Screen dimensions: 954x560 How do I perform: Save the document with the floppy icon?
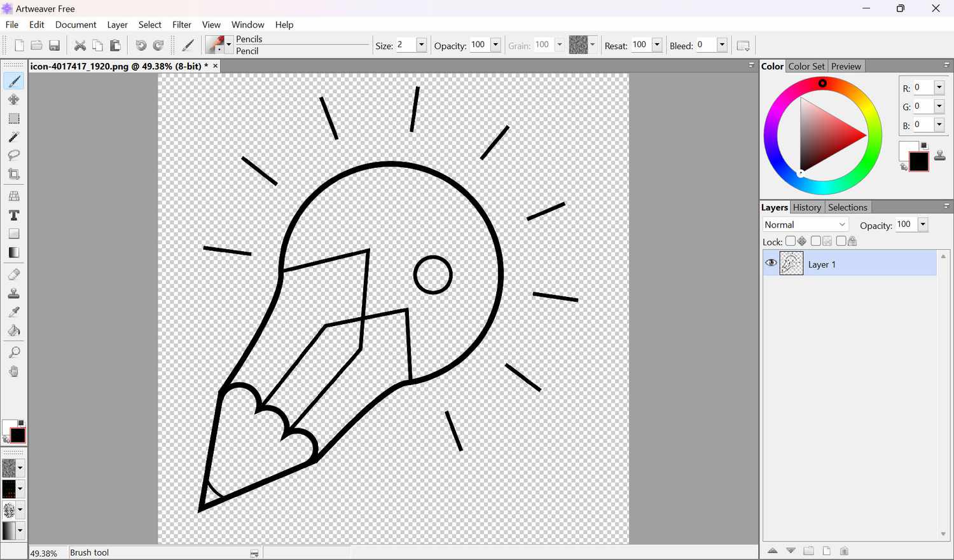(54, 45)
